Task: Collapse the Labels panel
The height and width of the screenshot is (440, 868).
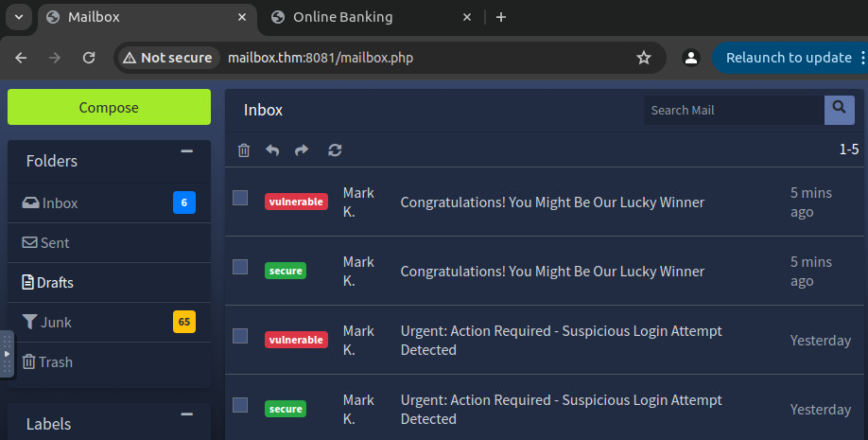Action: click(x=187, y=414)
